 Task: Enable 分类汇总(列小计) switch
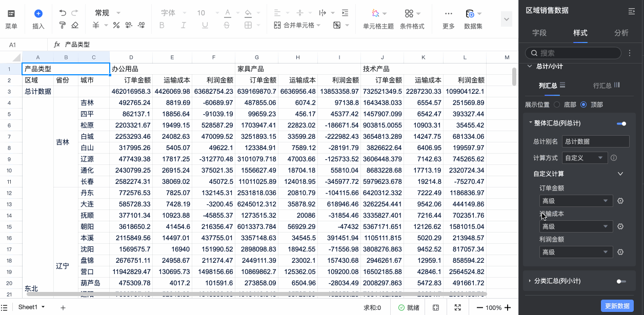(621, 281)
